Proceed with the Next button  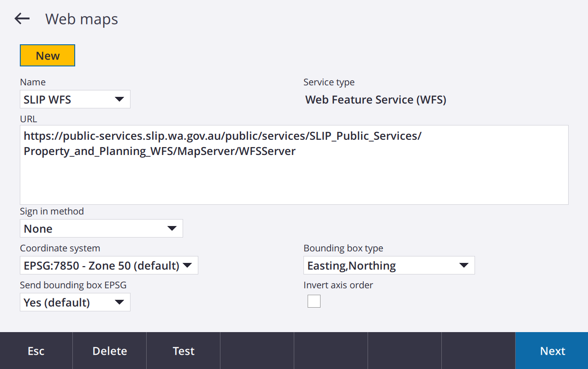[552, 351]
